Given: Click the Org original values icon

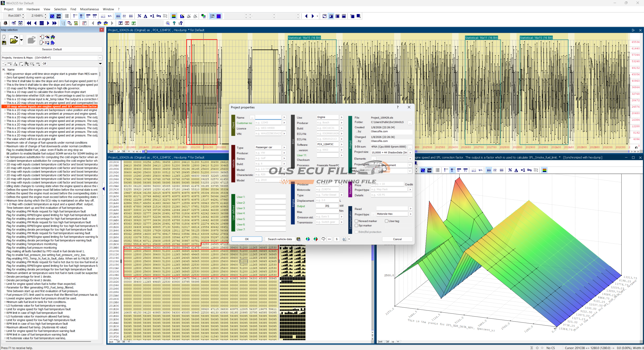Looking at the screenshot, I should point(158,16).
